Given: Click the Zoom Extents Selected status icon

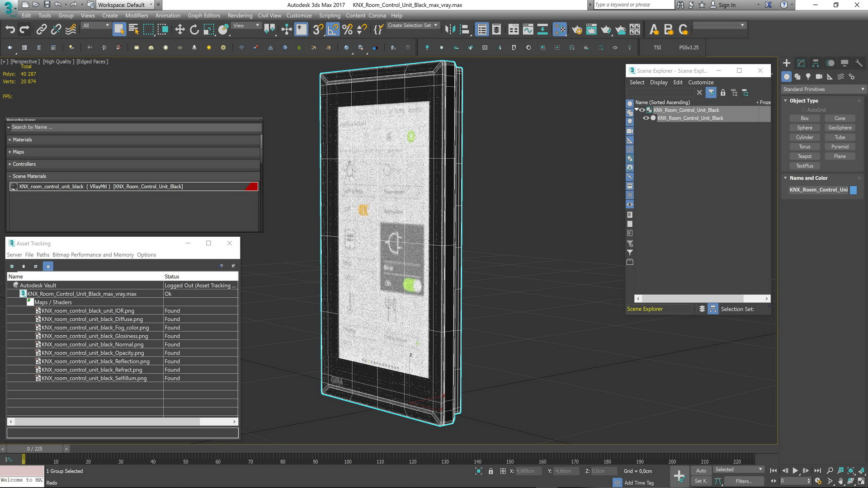Looking at the screenshot, I should point(850,471).
